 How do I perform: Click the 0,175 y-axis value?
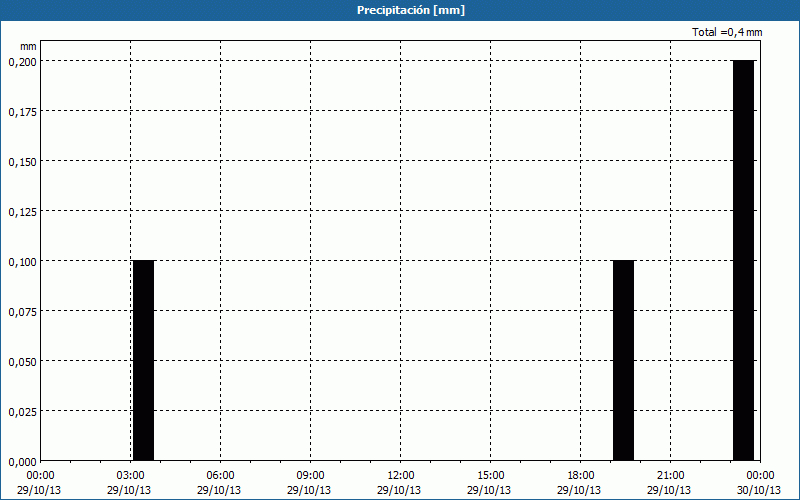point(22,111)
